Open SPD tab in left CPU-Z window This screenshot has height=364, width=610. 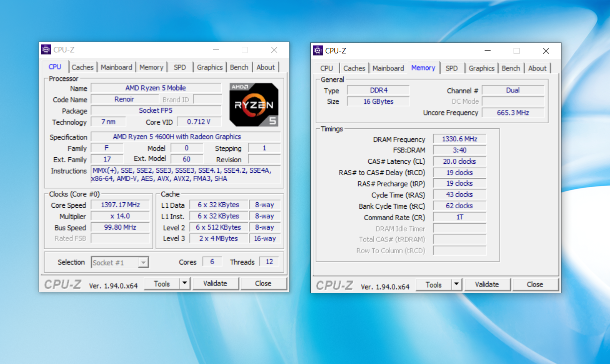[x=180, y=67]
